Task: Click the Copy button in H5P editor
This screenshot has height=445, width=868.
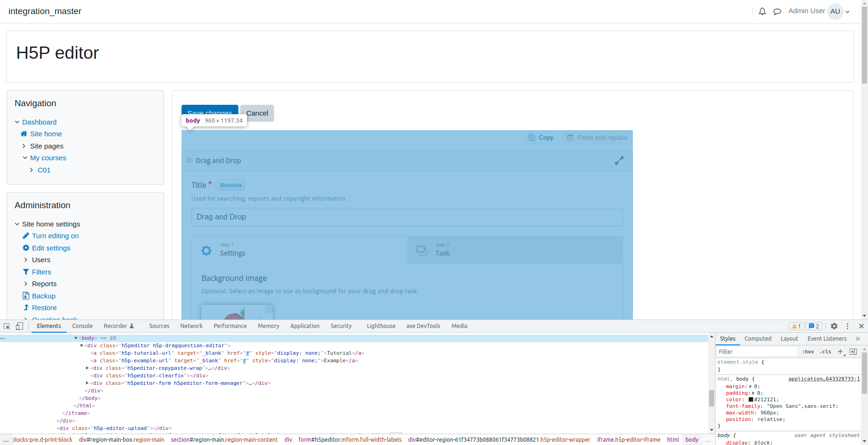Action: [541, 138]
